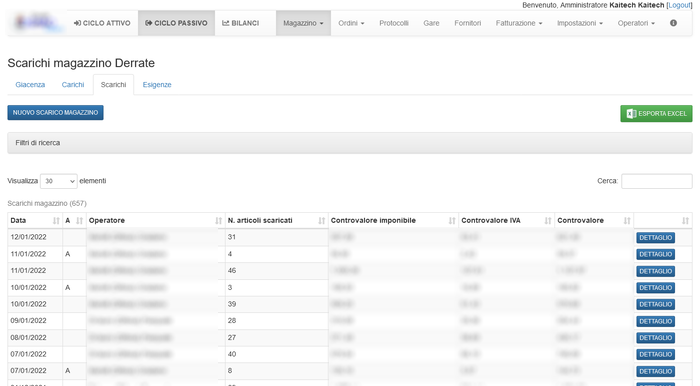Click the blurred application logo
The width and height of the screenshot is (700, 386).
(38, 22)
